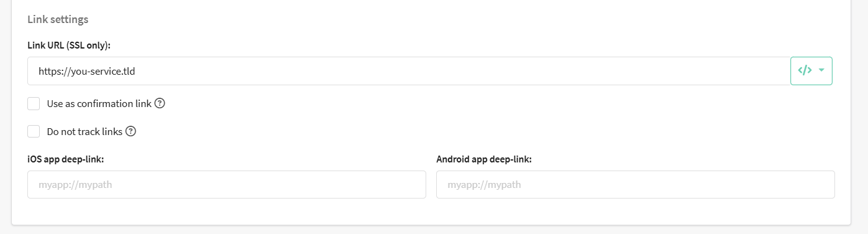Click the myapp://mypath placeholder under Android
The width and height of the screenshot is (868, 234).
(x=484, y=185)
